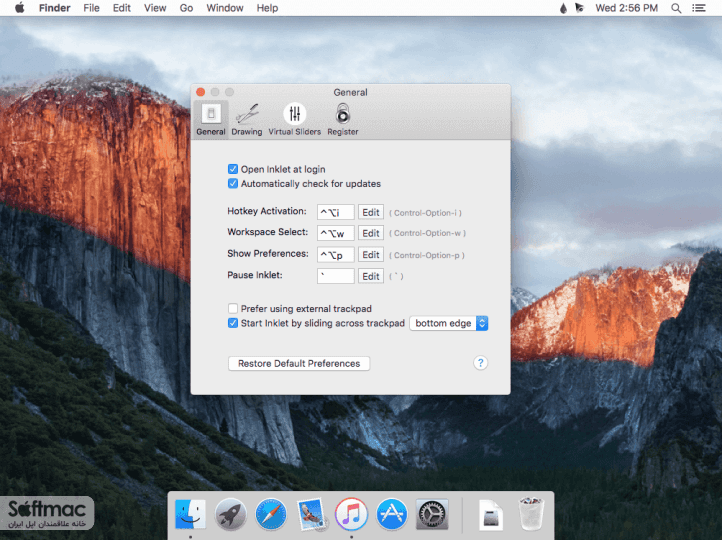Enable Prefer using external trackpad
The width and height of the screenshot is (722, 540).
(x=233, y=308)
